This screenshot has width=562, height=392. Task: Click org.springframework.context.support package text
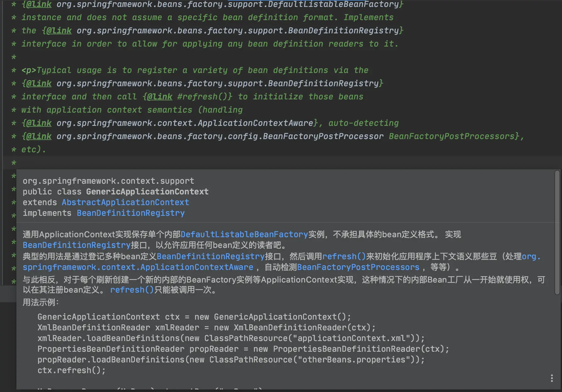[x=108, y=181]
